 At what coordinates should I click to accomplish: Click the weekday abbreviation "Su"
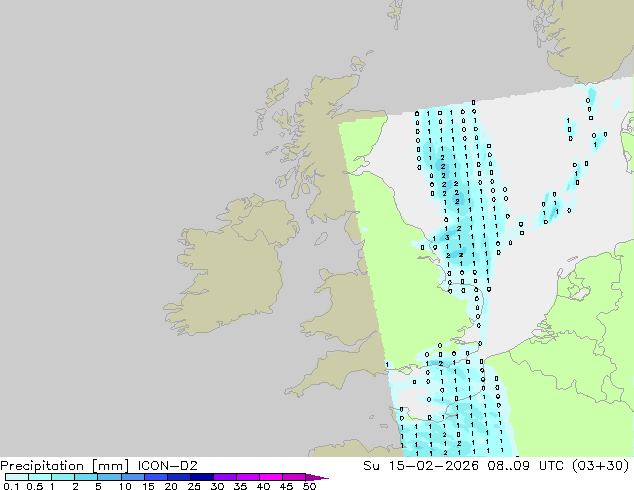(x=371, y=466)
